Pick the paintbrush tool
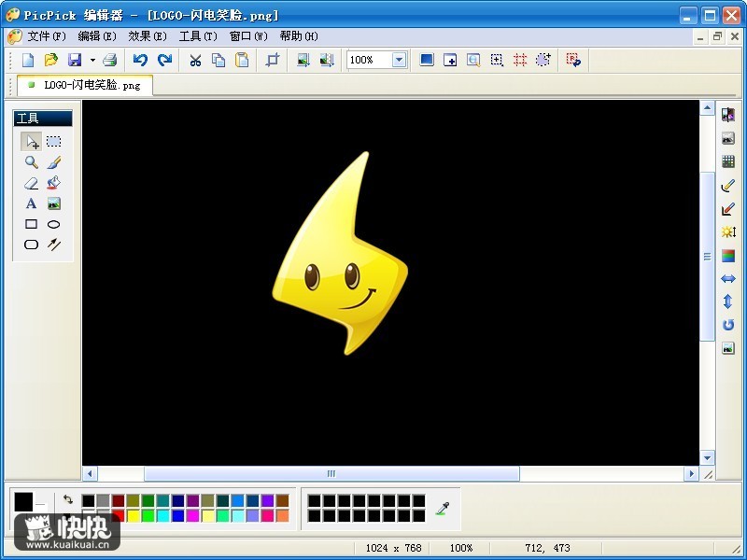This screenshot has width=747, height=560. (54, 162)
